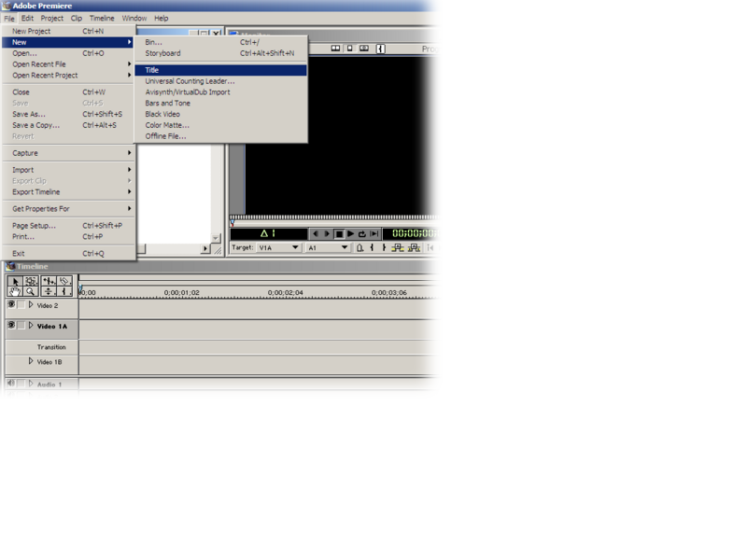
Task: Hide the Video 2 track eye icon
Action: (11, 305)
